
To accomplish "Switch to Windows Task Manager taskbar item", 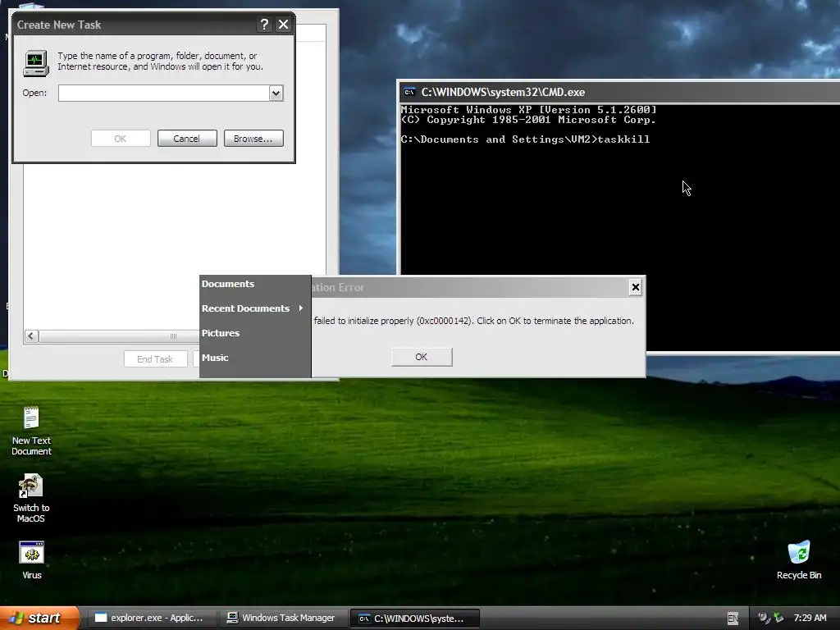I will 283,619.
